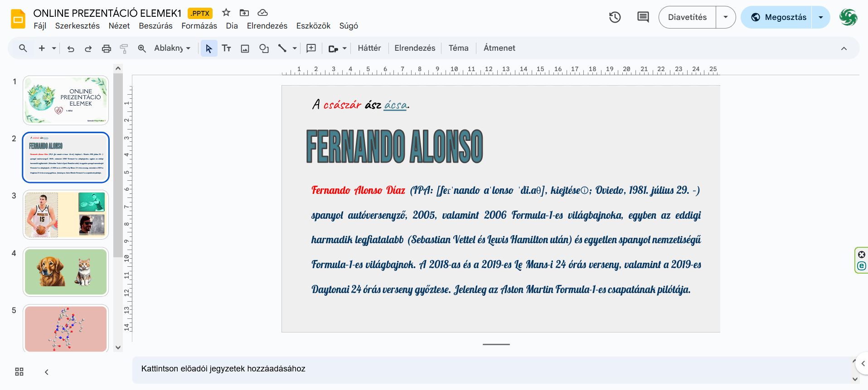Open the Megosztás options dropdown

(x=820, y=17)
